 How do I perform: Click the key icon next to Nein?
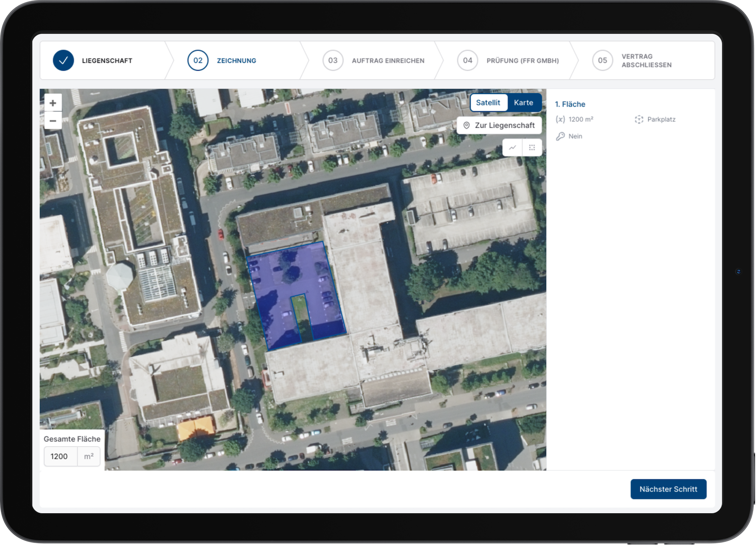click(x=561, y=136)
